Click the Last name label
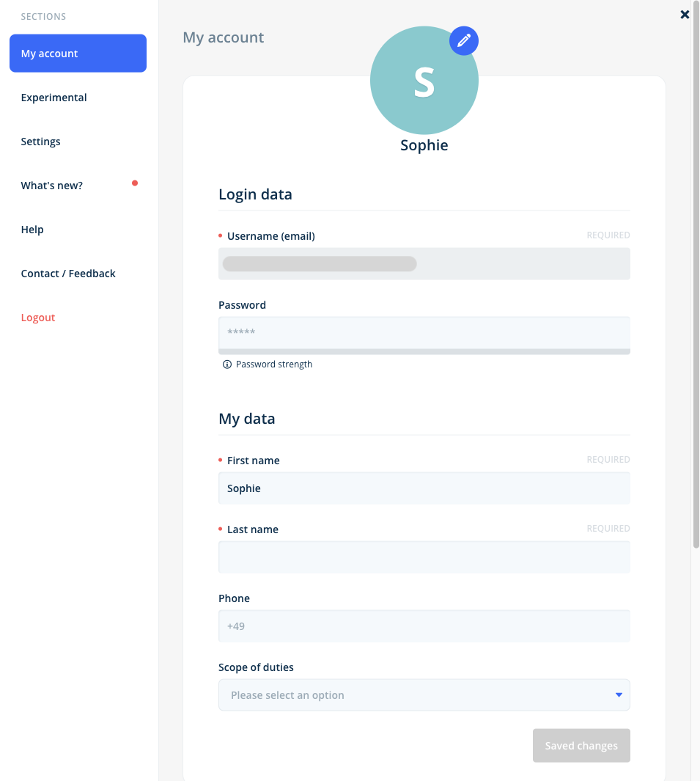 point(252,530)
